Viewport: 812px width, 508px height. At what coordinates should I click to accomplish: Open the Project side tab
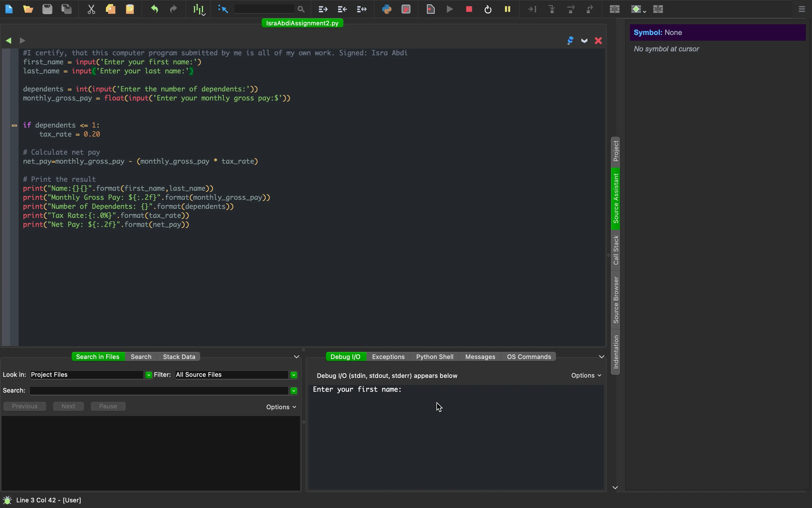point(616,151)
